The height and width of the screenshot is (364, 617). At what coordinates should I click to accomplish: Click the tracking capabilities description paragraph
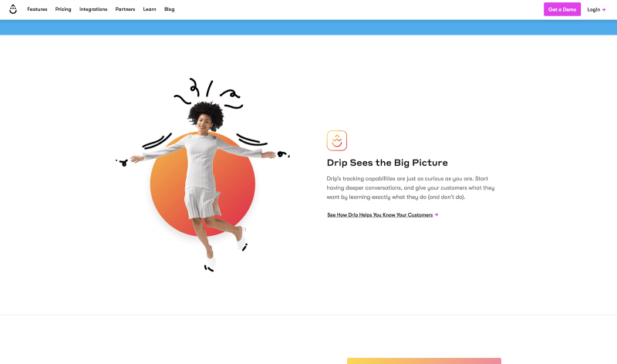click(410, 187)
